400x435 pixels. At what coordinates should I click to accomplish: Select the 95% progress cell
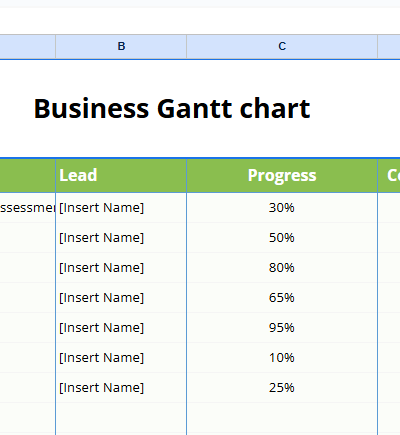pos(282,328)
